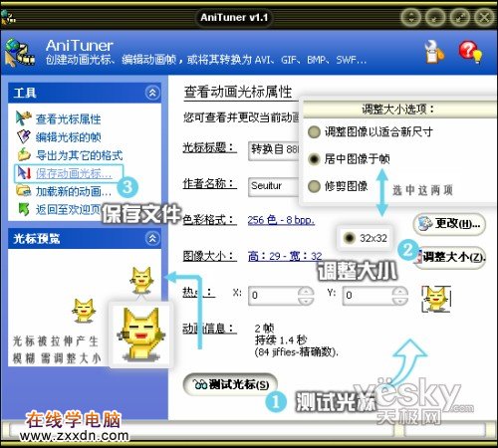Click the hotspot Y spinner arrows
Screen dimensions: 498x448
point(400,296)
